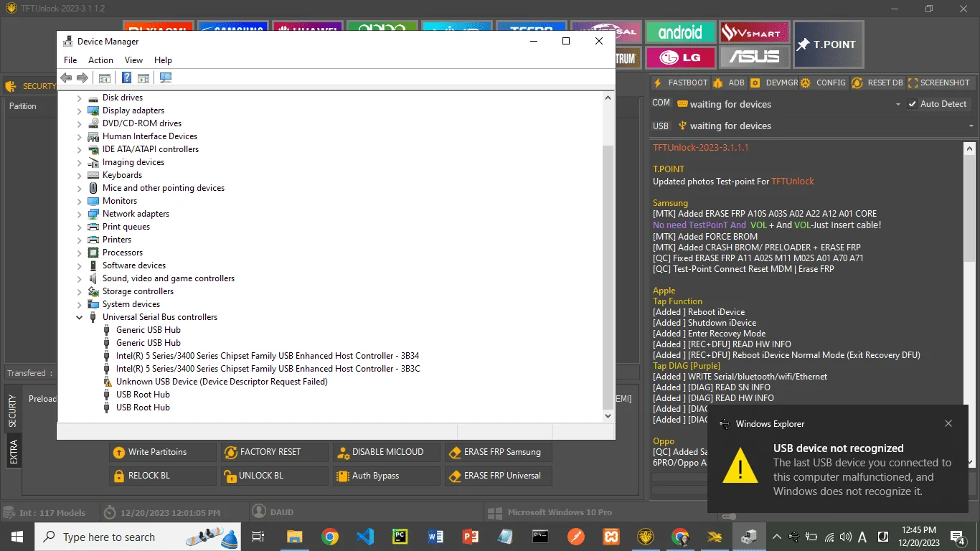Click the ERASE FRP Universal button

499,476
